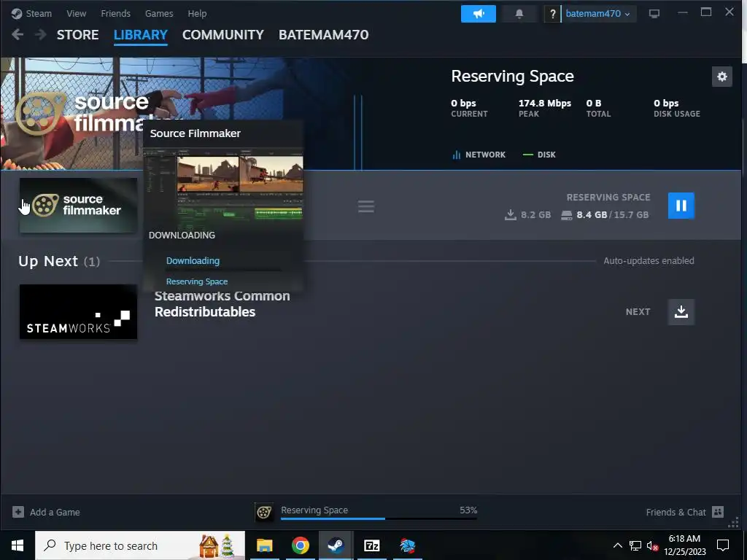Click the muted speaker volume icon
Image resolution: width=747 pixels, height=560 pixels.
click(652, 545)
